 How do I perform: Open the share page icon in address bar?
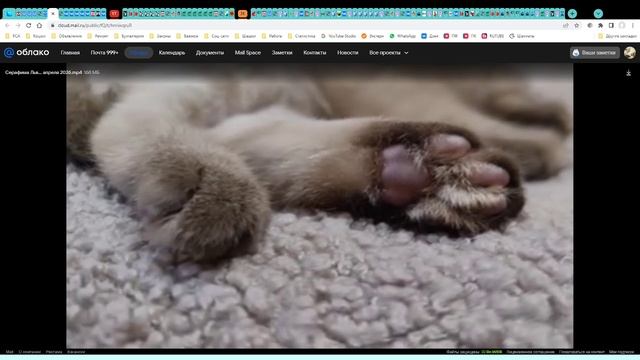coord(566,25)
